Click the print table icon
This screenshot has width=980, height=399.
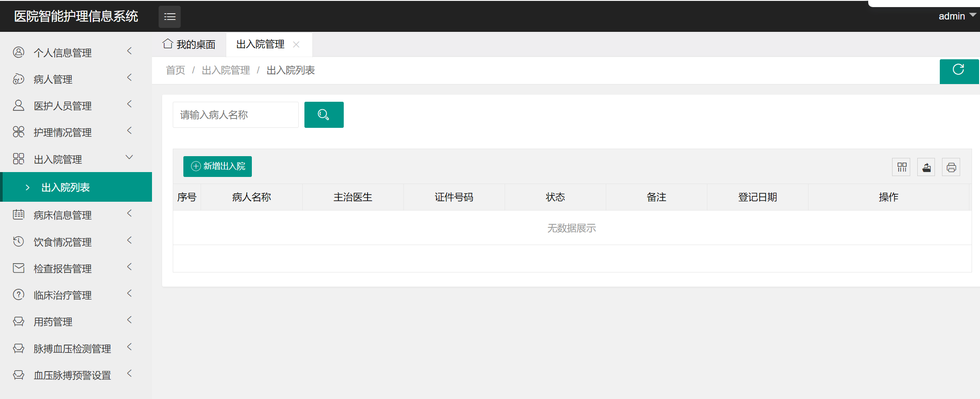tap(951, 167)
